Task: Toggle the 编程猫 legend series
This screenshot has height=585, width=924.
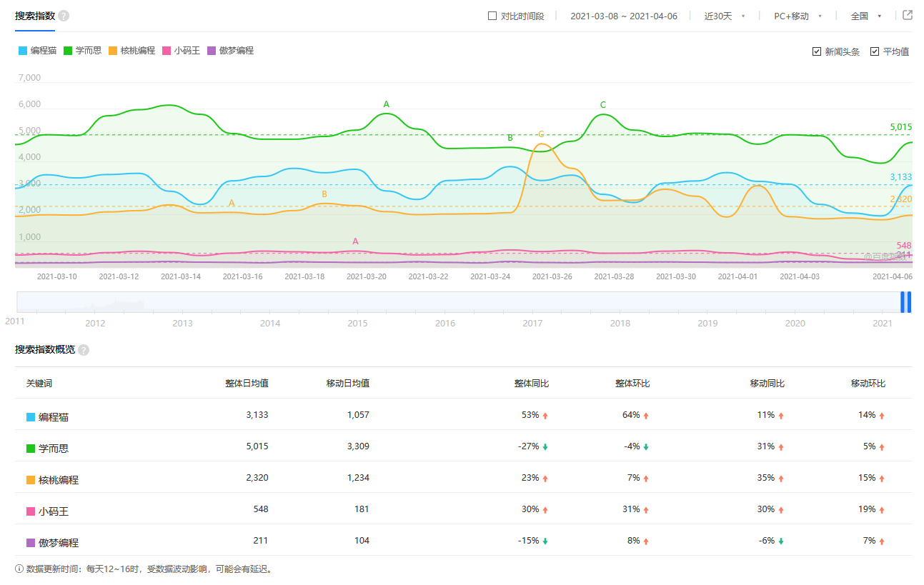Action: coord(37,51)
